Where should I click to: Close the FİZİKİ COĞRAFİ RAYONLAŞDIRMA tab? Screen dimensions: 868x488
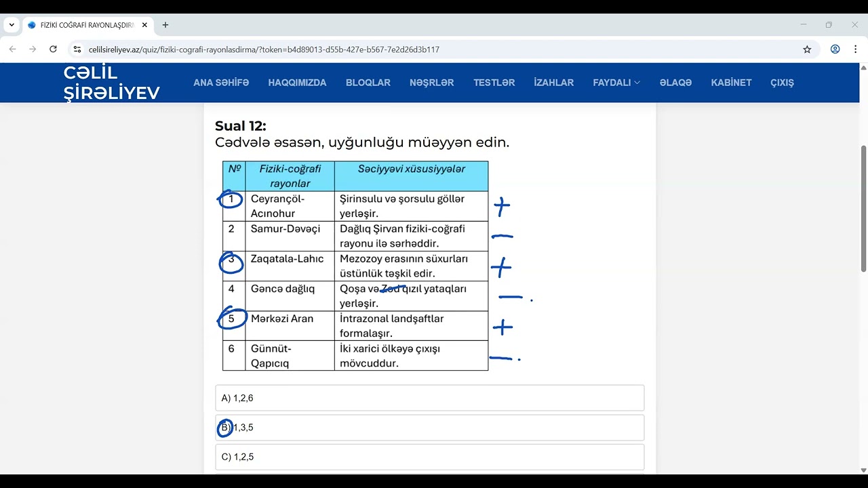(x=144, y=25)
